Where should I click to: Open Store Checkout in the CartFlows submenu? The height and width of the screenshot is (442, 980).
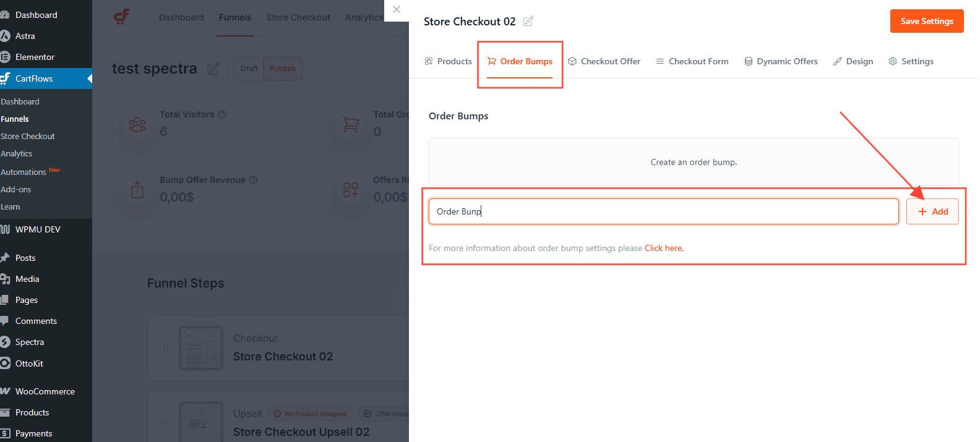tap(28, 136)
